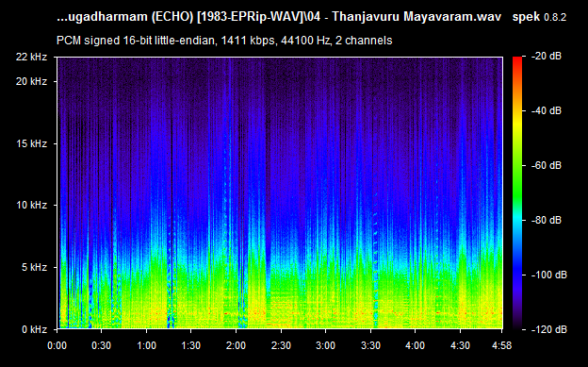Click the 3:00 time axis label
The height and width of the screenshot is (367, 588).
pyautogui.click(x=325, y=345)
